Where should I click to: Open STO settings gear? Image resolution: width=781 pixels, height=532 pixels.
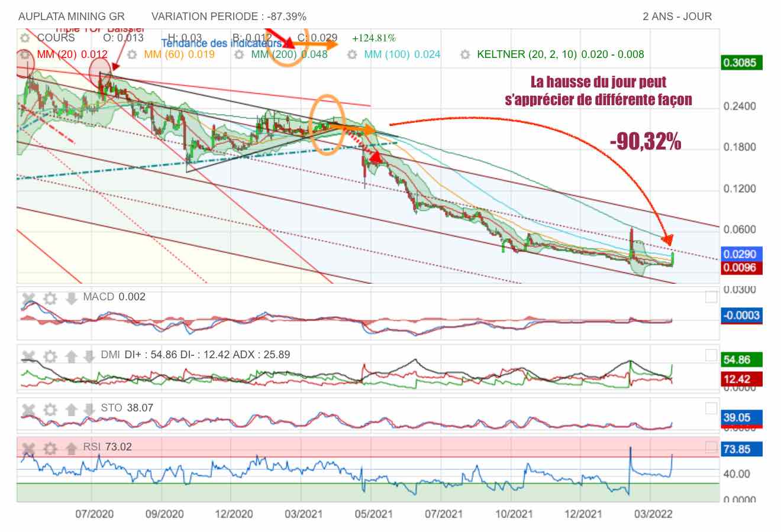(50, 408)
